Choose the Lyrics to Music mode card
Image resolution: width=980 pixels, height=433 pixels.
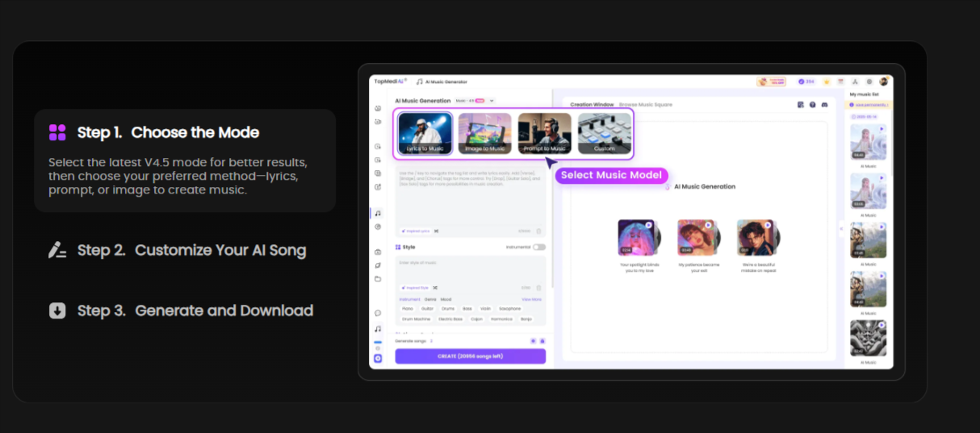pos(425,133)
